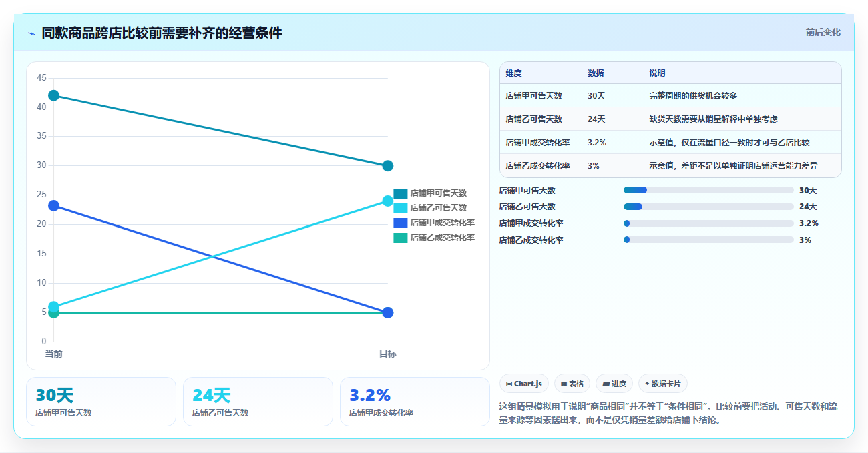Click the page title 同款商品跨店比较前需要补齐的经营条件
Viewport: 868px width, 453px height.
tap(162, 33)
